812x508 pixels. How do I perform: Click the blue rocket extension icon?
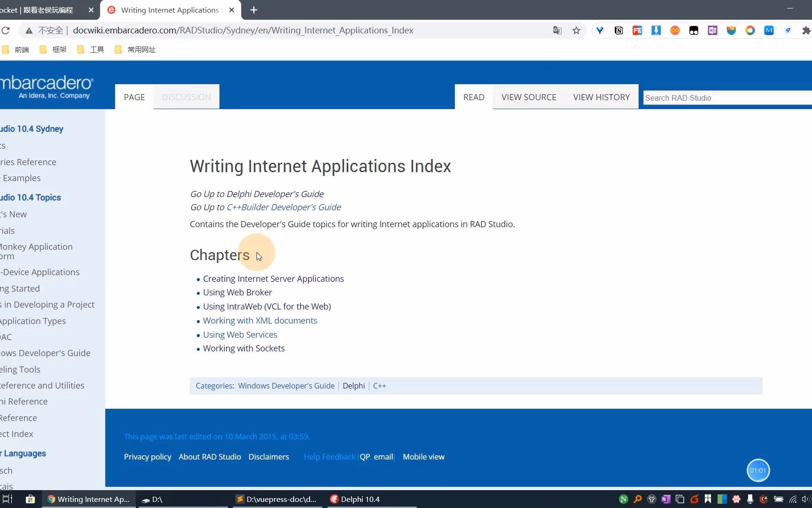pos(788,31)
